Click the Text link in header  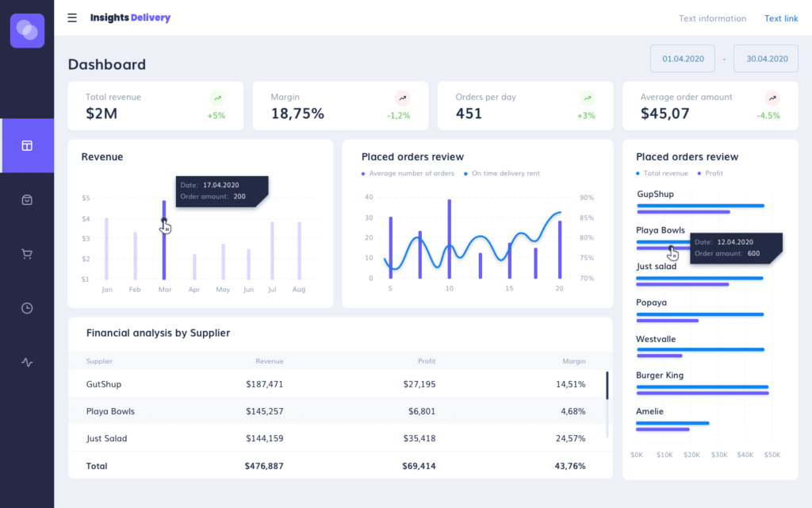click(781, 18)
